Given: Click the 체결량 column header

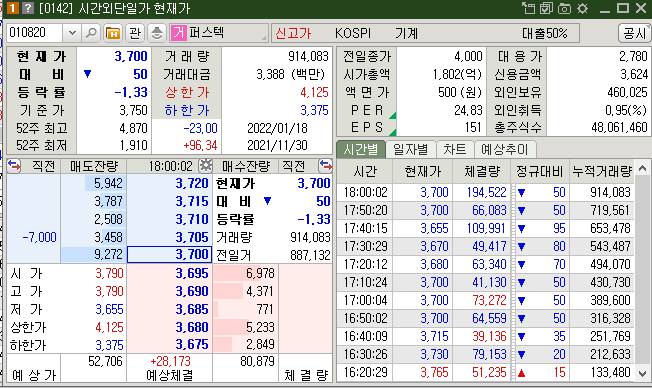Looking at the screenshot, I should [x=482, y=171].
